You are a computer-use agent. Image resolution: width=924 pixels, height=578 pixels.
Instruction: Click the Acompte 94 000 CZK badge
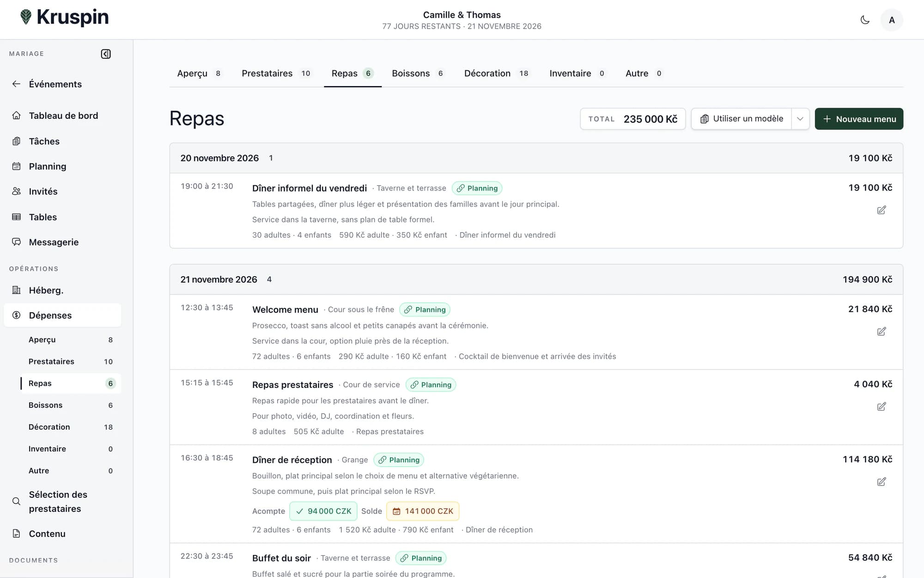point(323,511)
